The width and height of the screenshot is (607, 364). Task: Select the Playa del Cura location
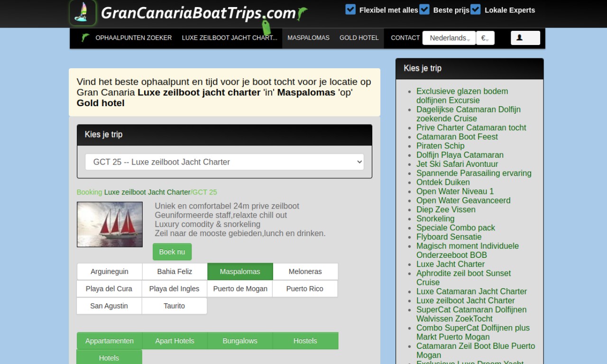109,289
